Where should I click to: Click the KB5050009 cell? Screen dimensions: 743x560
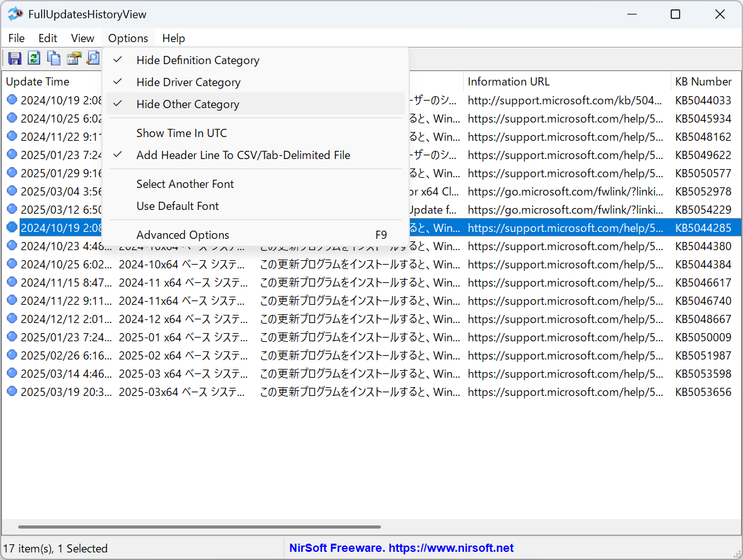click(703, 338)
